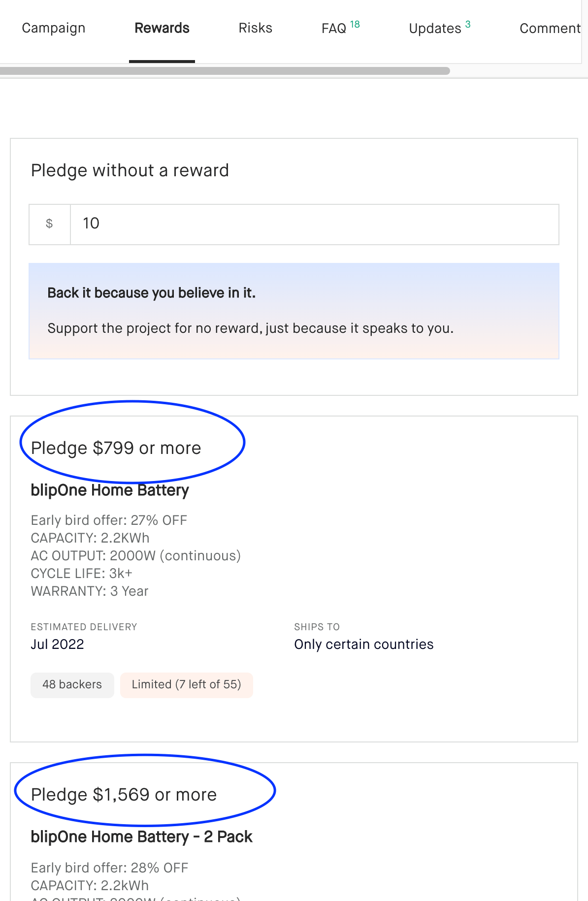Open the blipOne Home Battery reward title
This screenshot has width=588, height=901.
pos(110,490)
